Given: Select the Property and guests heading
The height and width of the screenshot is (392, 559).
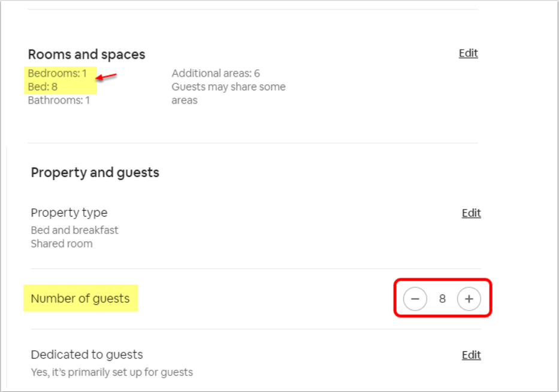Looking at the screenshot, I should pos(95,173).
